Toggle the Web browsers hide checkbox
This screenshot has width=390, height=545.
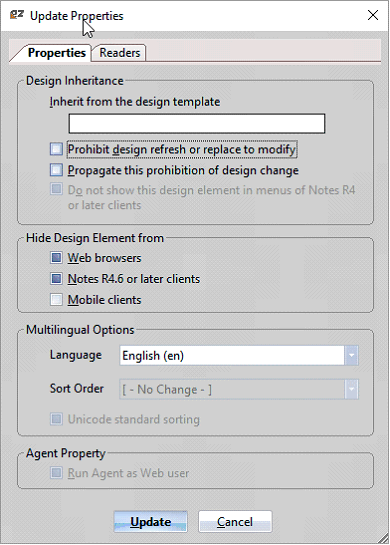tap(56, 258)
